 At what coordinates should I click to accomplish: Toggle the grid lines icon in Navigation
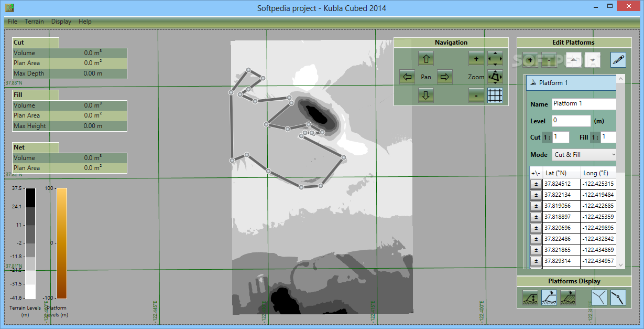pyautogui.click(x=495, y=95)
